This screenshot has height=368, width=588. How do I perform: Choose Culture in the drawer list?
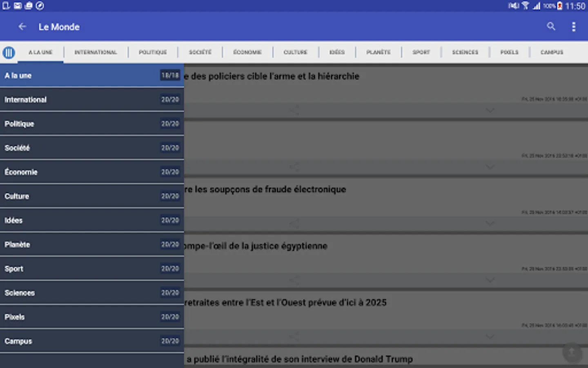tap(92, 196)
